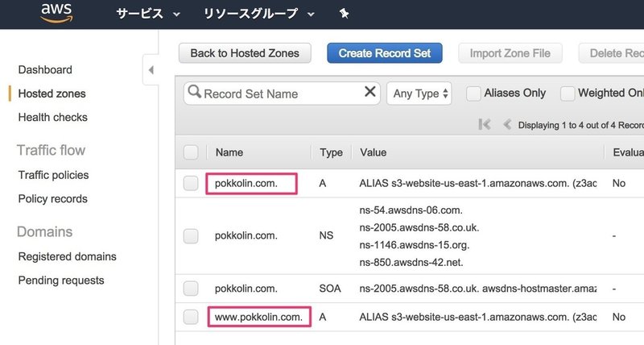Collapse the left navigation panel arrow
Image resolution: width=644 pixels, height=345 pixels.
click(x=151, y=70)
